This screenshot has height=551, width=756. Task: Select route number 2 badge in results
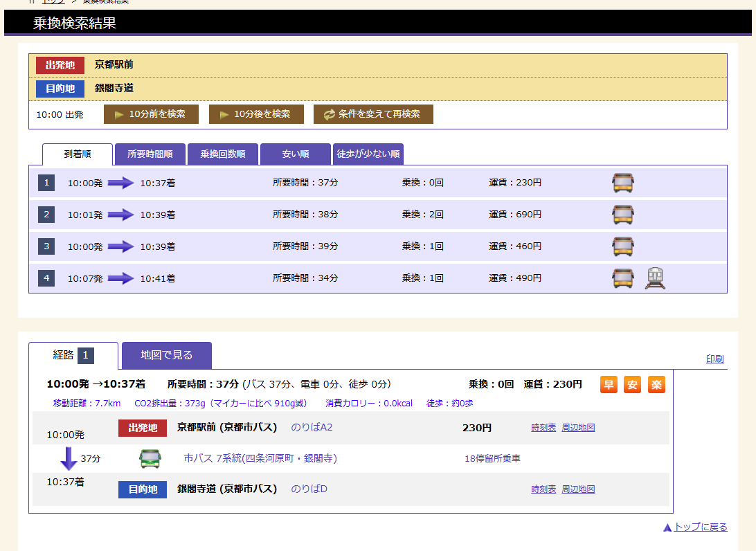click(x=46, y=215)
